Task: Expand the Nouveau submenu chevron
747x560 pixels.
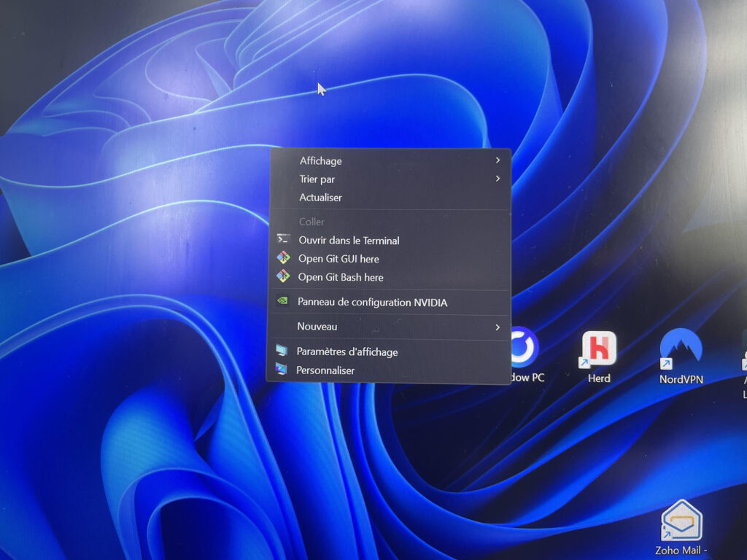Action: [x=498, y=327]
